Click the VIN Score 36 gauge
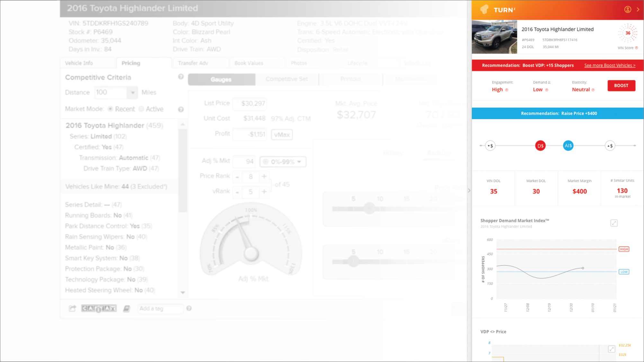This screenshot has height=362, width=644. tap(628, 33)
